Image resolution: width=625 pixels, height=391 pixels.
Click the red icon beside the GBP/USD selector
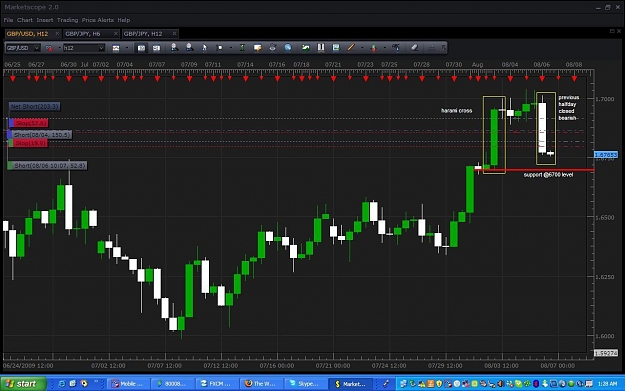49,48
